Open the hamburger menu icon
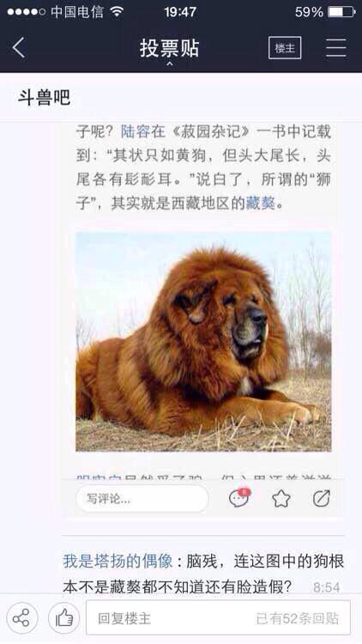This screenshot has height=644, width=362. [x=336, y=48]
